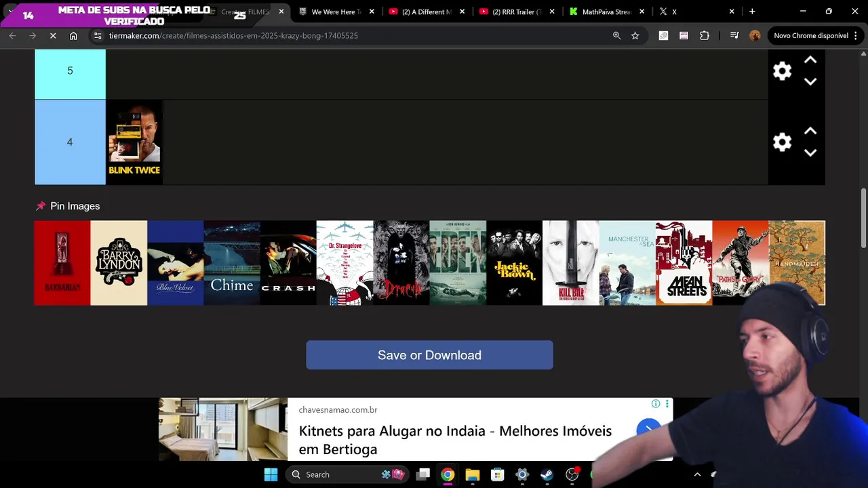
Task: Move tier 5 row down
Action: (810, 81)
